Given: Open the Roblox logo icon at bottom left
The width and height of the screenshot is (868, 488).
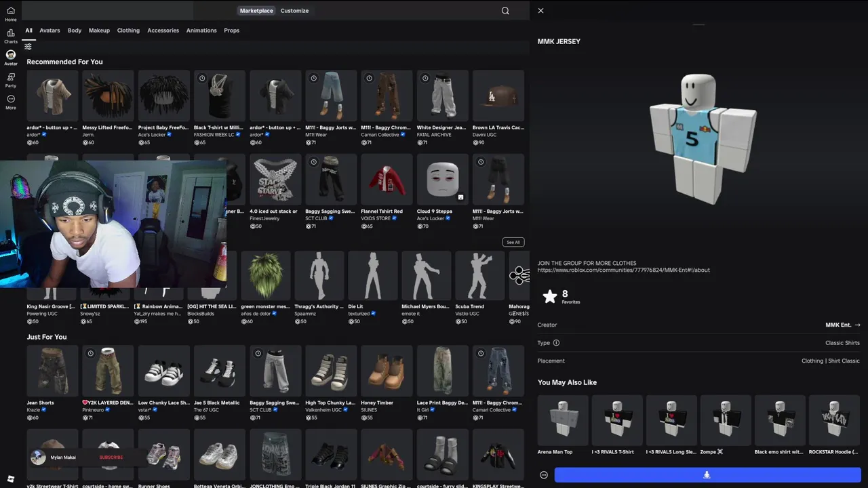Looking at the screenshot, I should pyautogui.click(x=11, y=479).
